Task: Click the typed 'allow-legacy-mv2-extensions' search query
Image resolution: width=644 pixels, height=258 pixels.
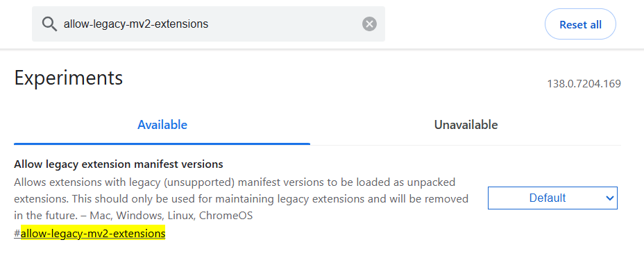Action: click(136, 24)
